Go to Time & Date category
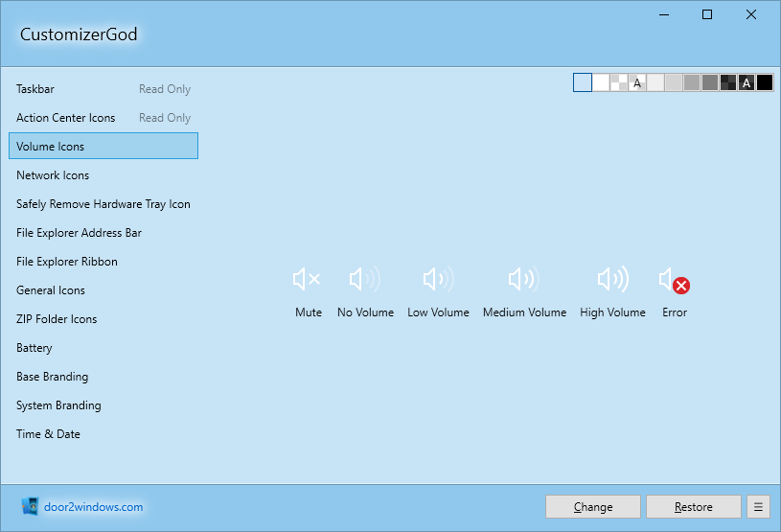This screenshot has width=781, height=532. [x=103, y=434]
